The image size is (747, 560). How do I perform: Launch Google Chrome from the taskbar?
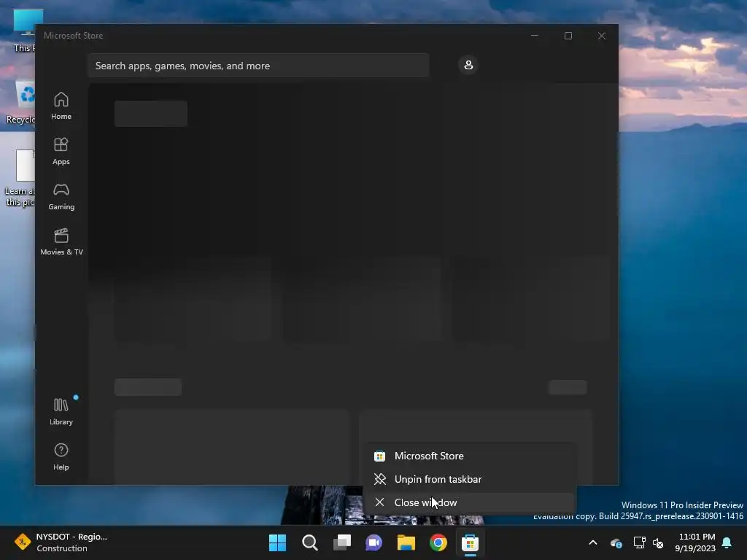[438, 542]
